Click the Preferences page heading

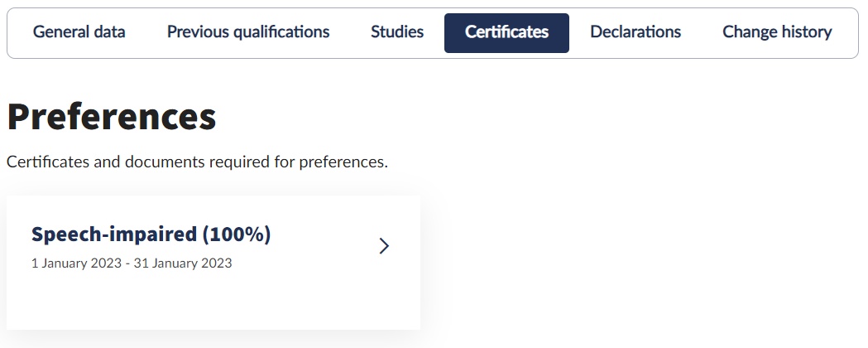coord(112,118)
